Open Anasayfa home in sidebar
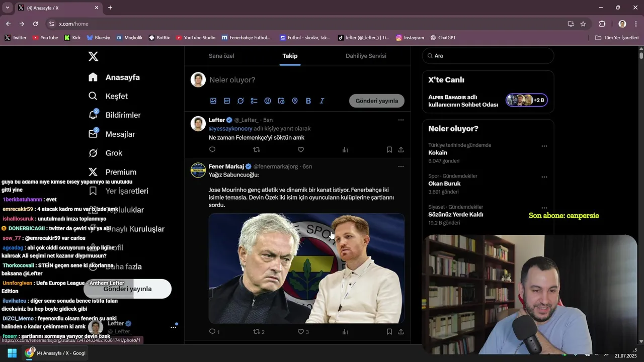 tap(114, 77)
